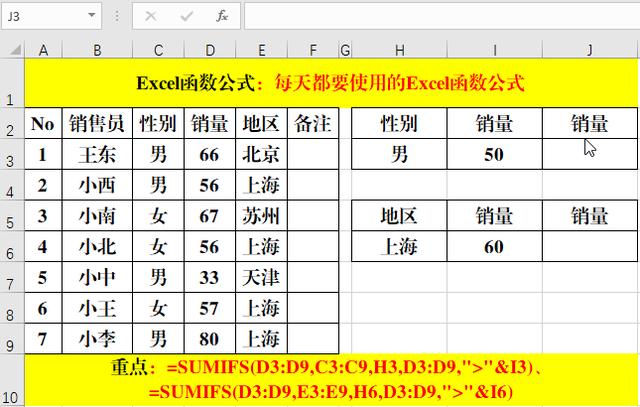The width and height of the screenshot is (640, 407).
Task: Click the '地区' header in column H
Action: pyautogui.click(x=400, y=216)
